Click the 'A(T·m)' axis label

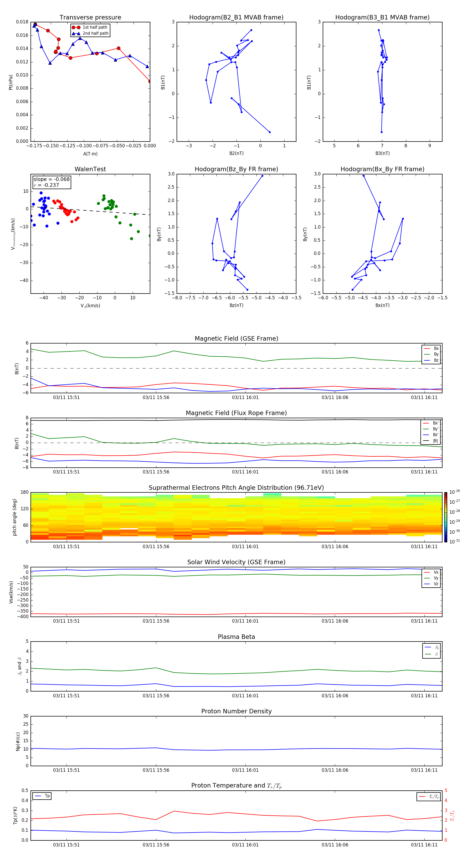(x=90, y=154)
